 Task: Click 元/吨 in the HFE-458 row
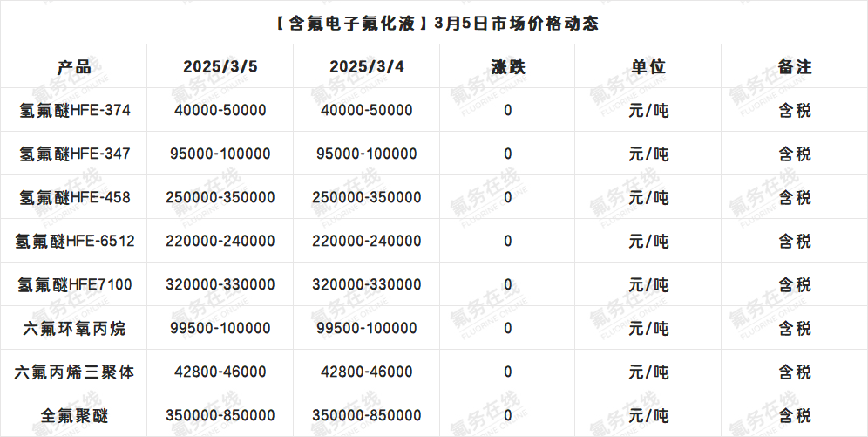[x=648, y=197]
